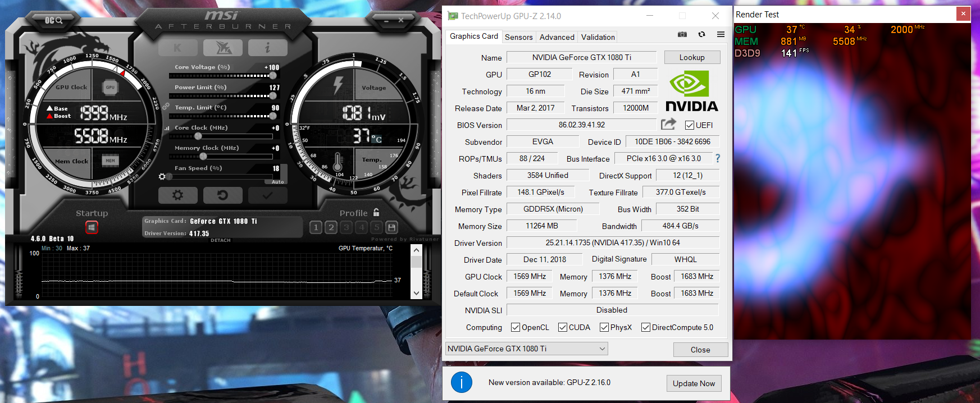
Task: Toggle the OpenCL checkbox
Action: (x=516, y=327)
